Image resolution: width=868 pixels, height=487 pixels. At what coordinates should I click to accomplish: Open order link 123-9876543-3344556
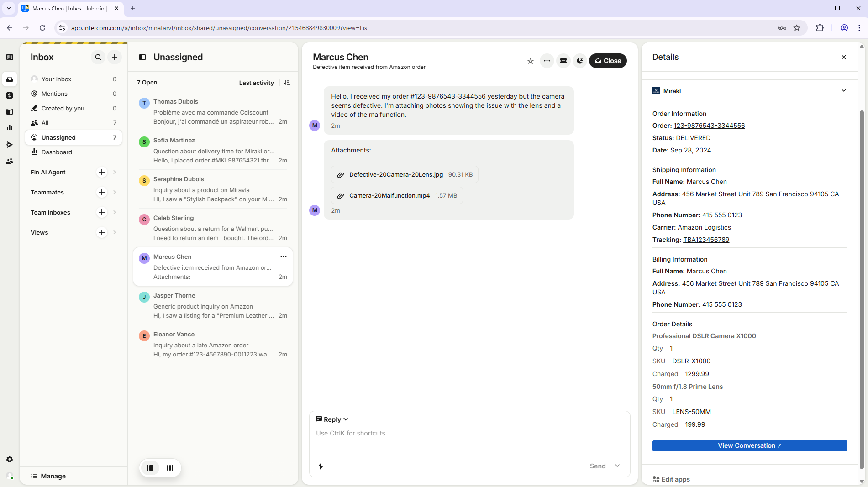[x=709, y=126]
